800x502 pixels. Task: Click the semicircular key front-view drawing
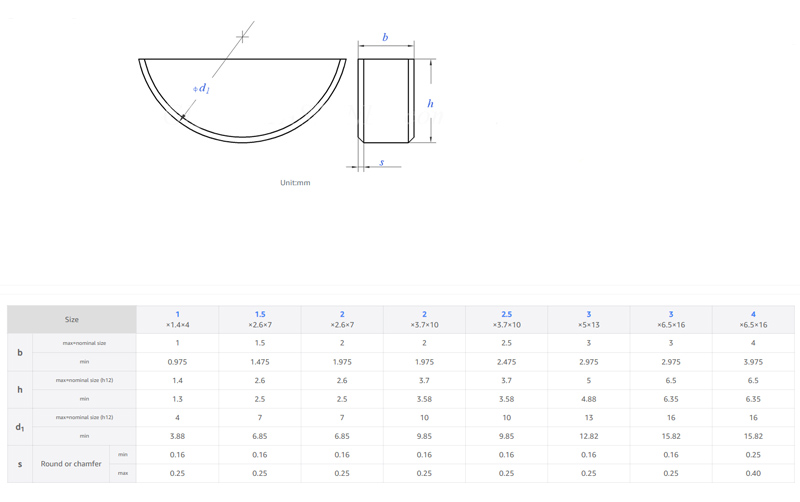point(243,110)
